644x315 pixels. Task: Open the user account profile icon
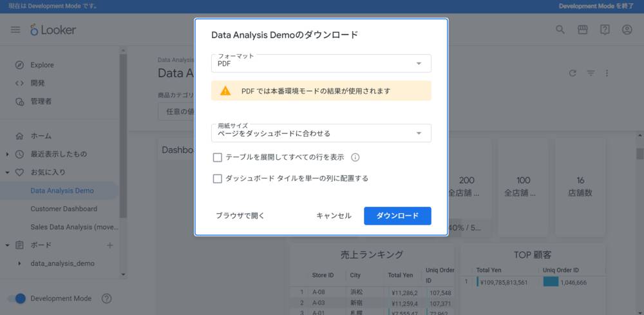click(627, 30)
